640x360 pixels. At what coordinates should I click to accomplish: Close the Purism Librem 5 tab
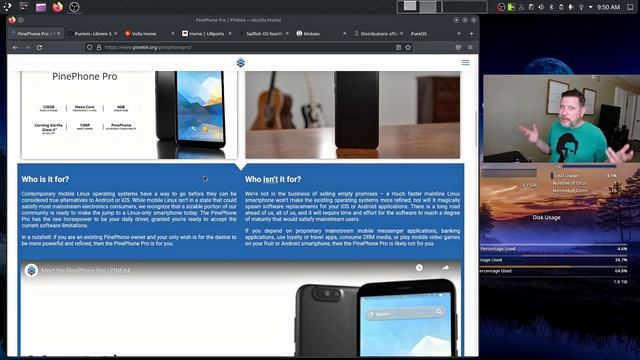pyautogui.click(x=116, y=33)
